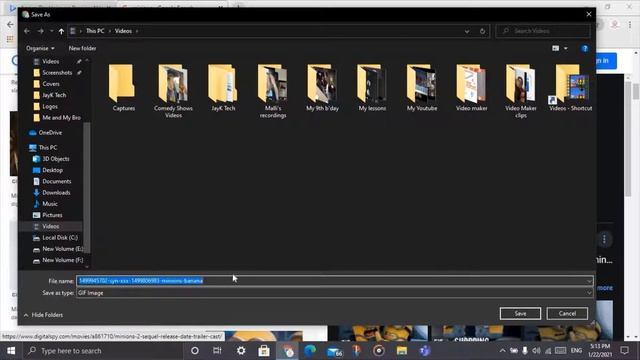Screen dimensions: 640x360
Task: Open the Video maker folder
Action: (471, 88)
